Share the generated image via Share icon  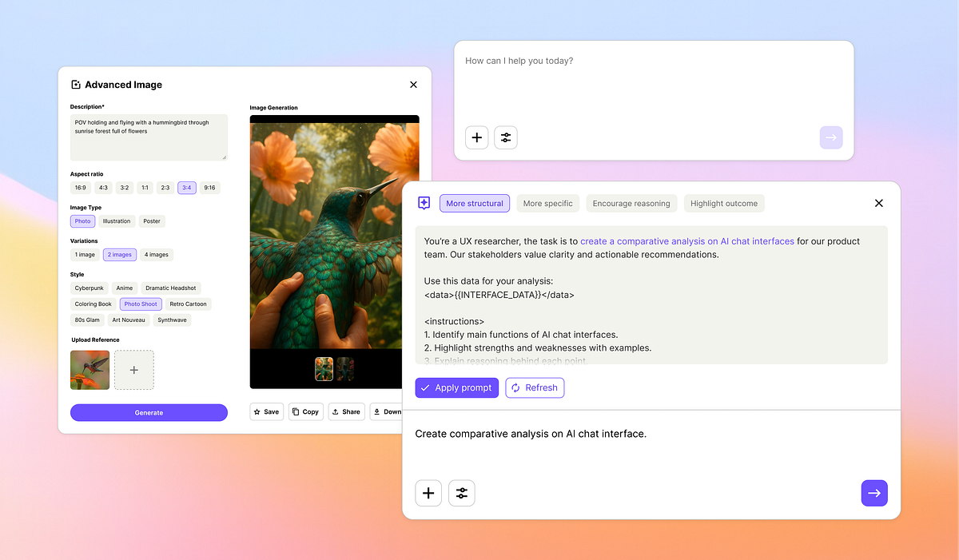[x=346, y=411]
